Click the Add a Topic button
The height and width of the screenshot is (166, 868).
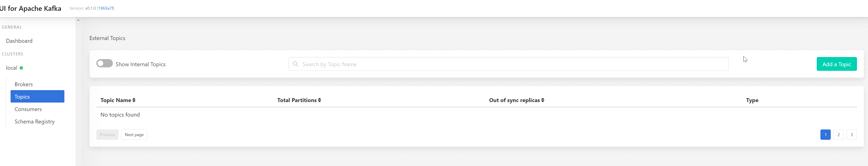(837, 64)
